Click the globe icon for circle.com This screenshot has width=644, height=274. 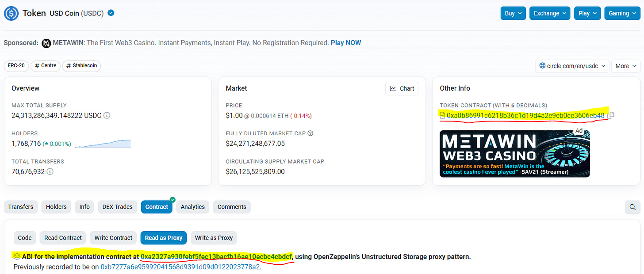542,66
